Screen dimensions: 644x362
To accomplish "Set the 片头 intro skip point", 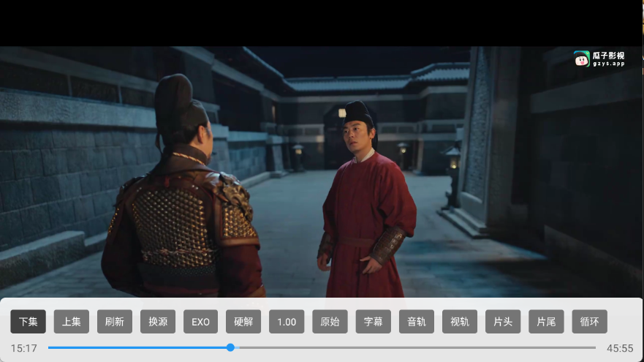I will click(x=503, y=322).
